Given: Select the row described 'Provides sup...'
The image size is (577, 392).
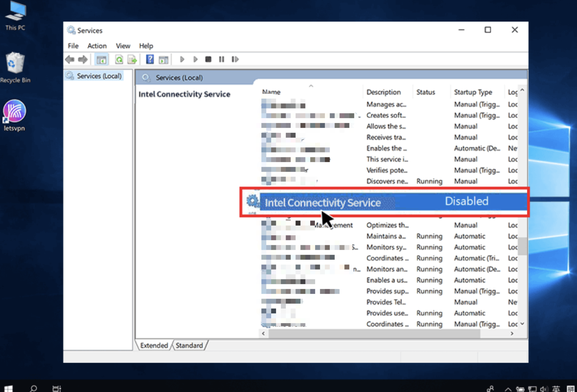Looking at the screenshot, I should [x=389, y=291].
